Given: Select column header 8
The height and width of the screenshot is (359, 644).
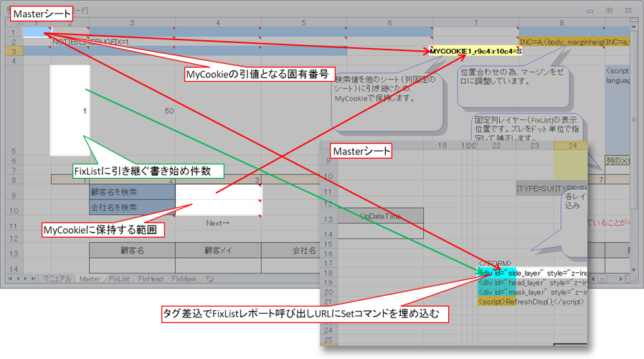Looking at the screenshot, I should (562, 23).
